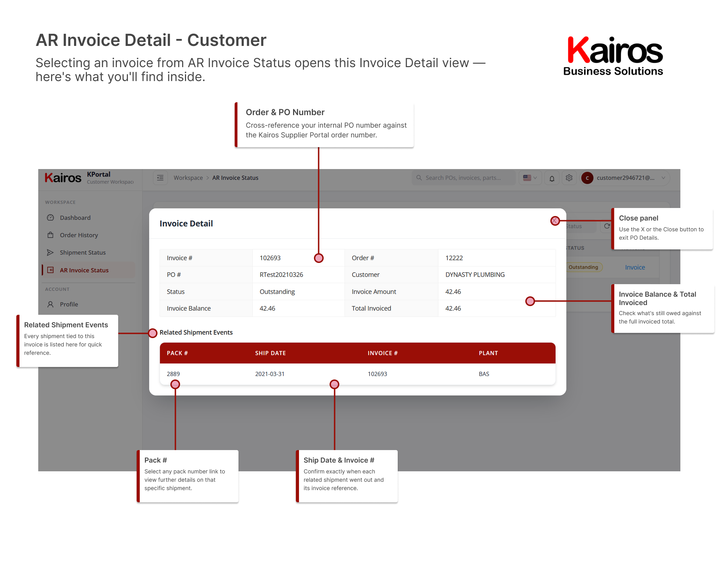The width and height of the screenshot is (728, 568).
Task: Select Invoice Balance value 42.46
Action: pyautogui.click(x=267, y=308)
